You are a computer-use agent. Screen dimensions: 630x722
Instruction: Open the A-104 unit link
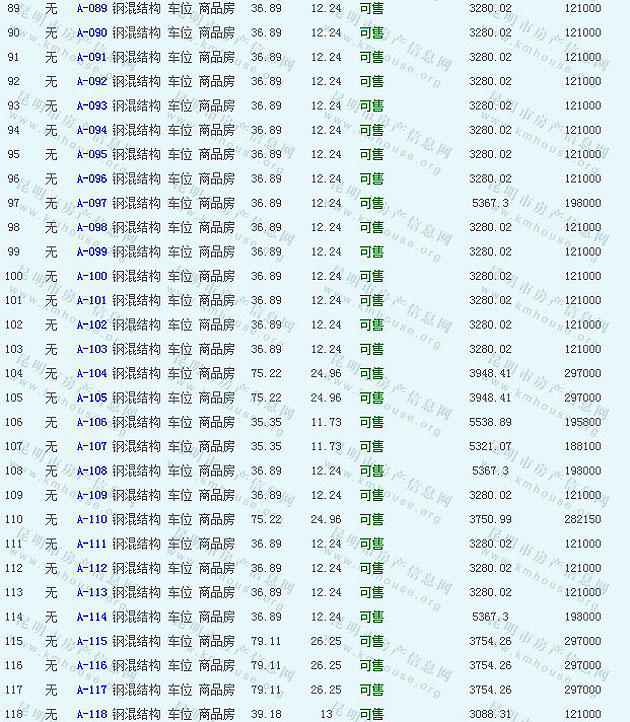point(91,373)
